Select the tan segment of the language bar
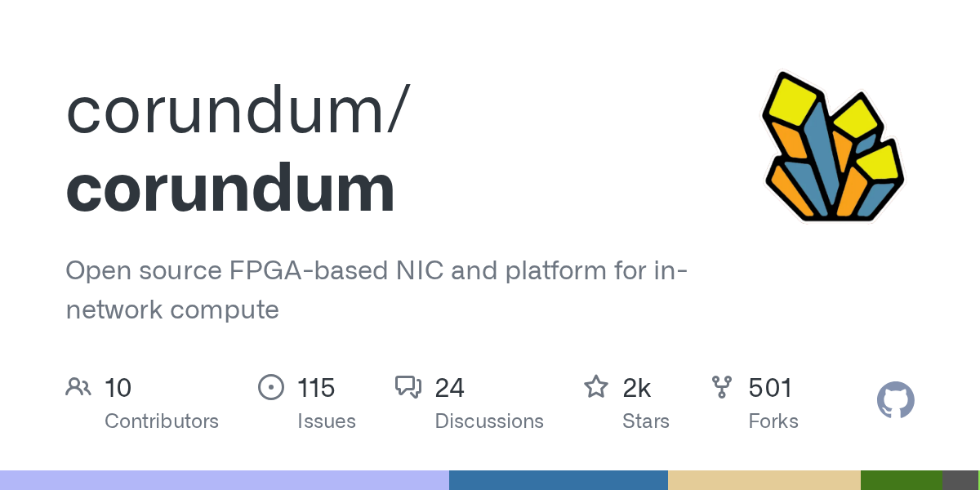 (764, 480)
